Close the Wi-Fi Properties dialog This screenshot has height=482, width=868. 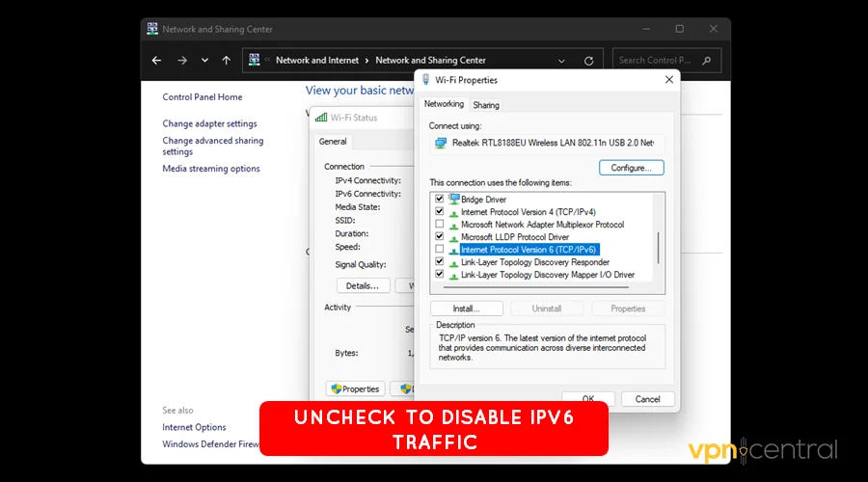tap(669, 80)
